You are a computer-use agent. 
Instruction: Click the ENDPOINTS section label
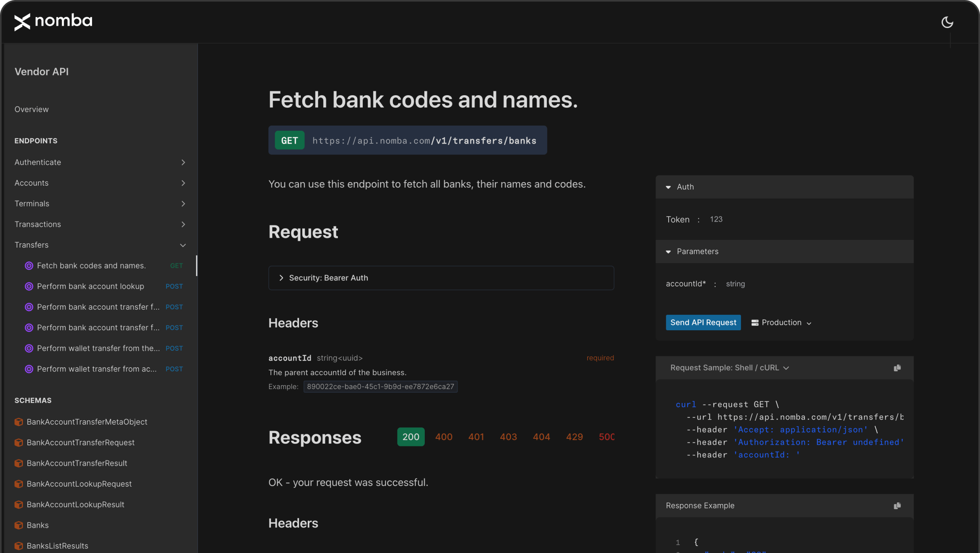click(x=36, y=141)
